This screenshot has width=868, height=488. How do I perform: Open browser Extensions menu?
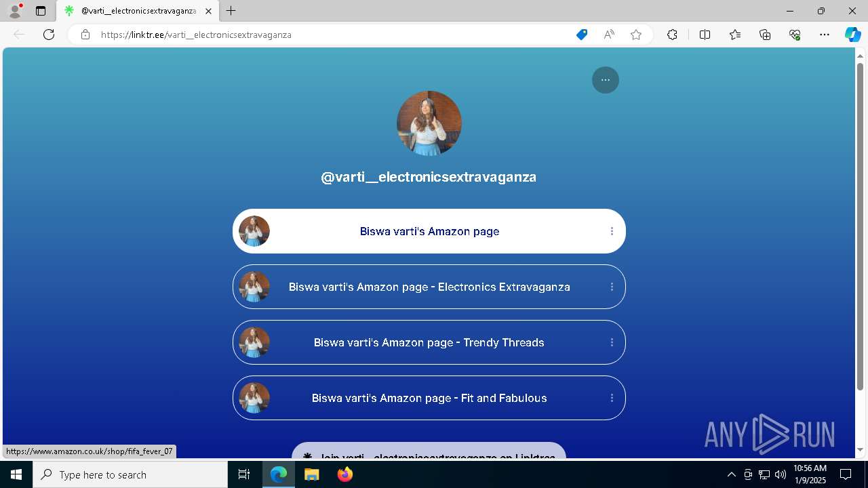coord(672,35)
